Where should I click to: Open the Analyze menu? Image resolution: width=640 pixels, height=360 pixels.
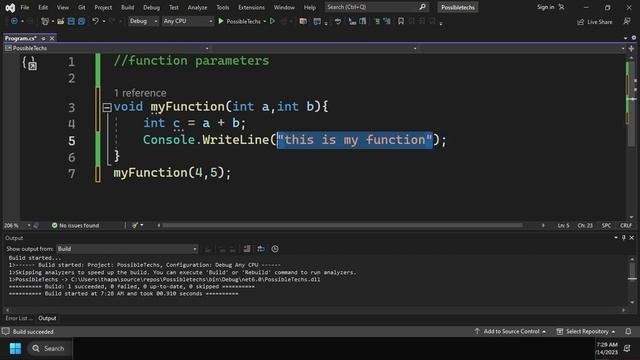(x=197, y=7)
